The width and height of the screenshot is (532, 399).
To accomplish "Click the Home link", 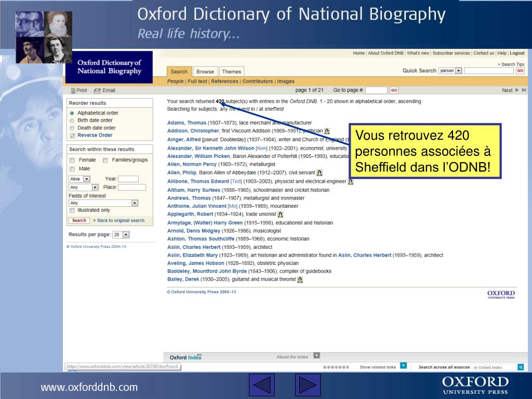I will [x=358, y=54].
